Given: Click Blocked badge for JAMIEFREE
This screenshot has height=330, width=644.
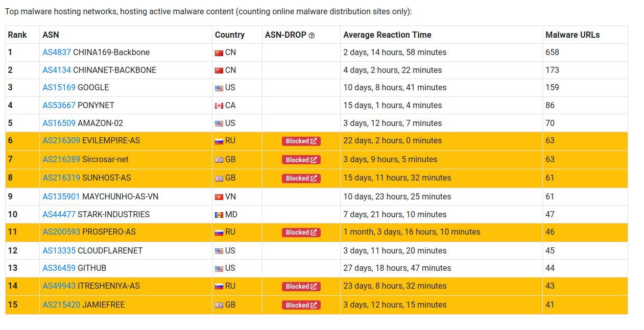Looking at the screenshot, I should point(301,305).
